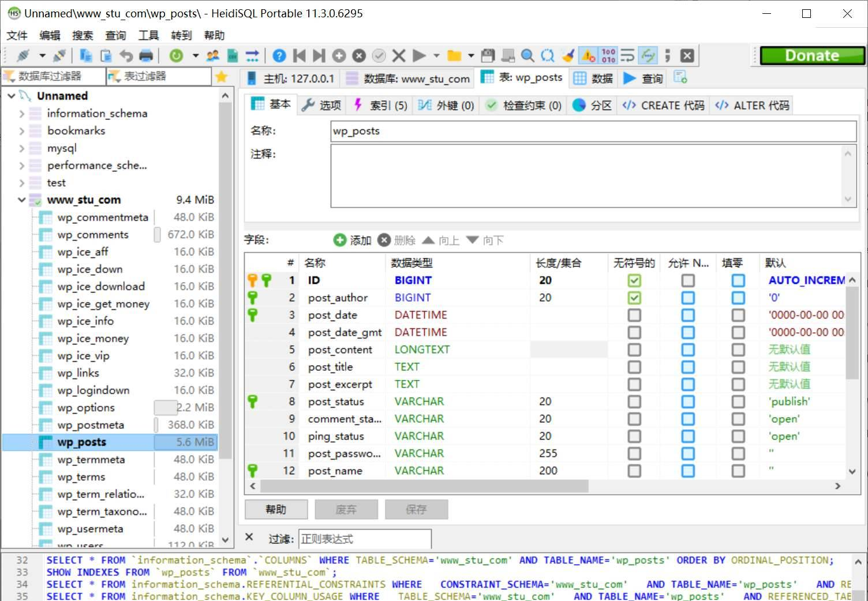
Task: Click the refresh icon in the toolbar
Action: click(177, 55)
